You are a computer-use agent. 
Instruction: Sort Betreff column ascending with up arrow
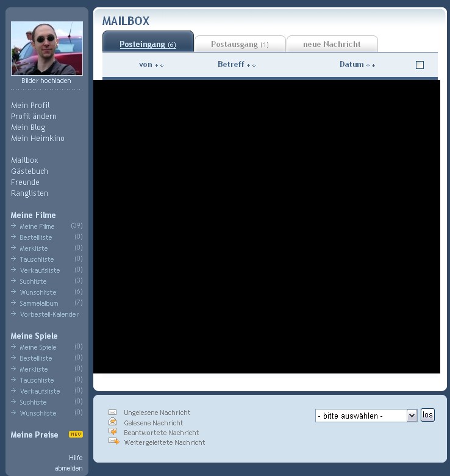249,65
